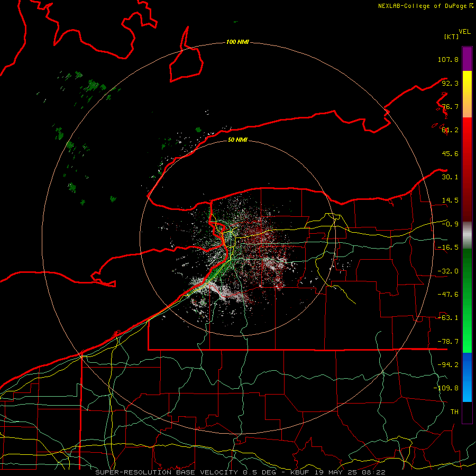Click the blue segment of velocity color bar
The image size is (476, 476).
[467, 377]
